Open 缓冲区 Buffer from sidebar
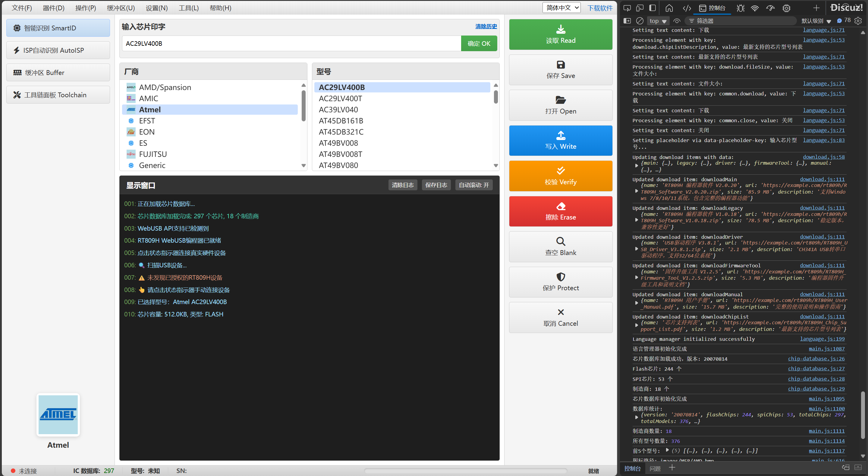Image resolution: width=868 pixels, height=476 pixels. [x=58, y=73]
